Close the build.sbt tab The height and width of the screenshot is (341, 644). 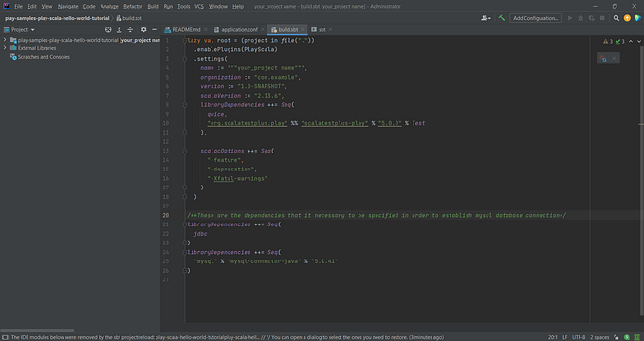coord(303,29)
